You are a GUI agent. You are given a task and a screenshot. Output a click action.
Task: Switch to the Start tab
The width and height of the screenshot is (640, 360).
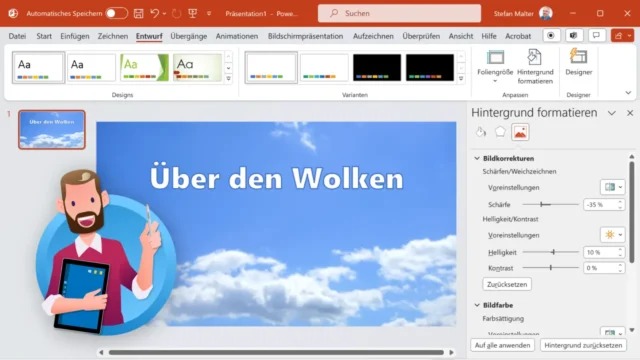tap(44, 36)
